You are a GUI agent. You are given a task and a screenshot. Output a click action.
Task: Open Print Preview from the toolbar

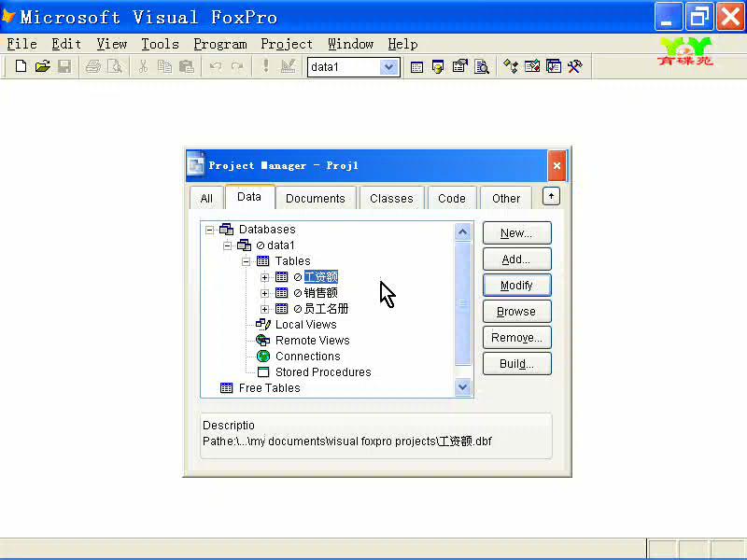tap(115, 66)
